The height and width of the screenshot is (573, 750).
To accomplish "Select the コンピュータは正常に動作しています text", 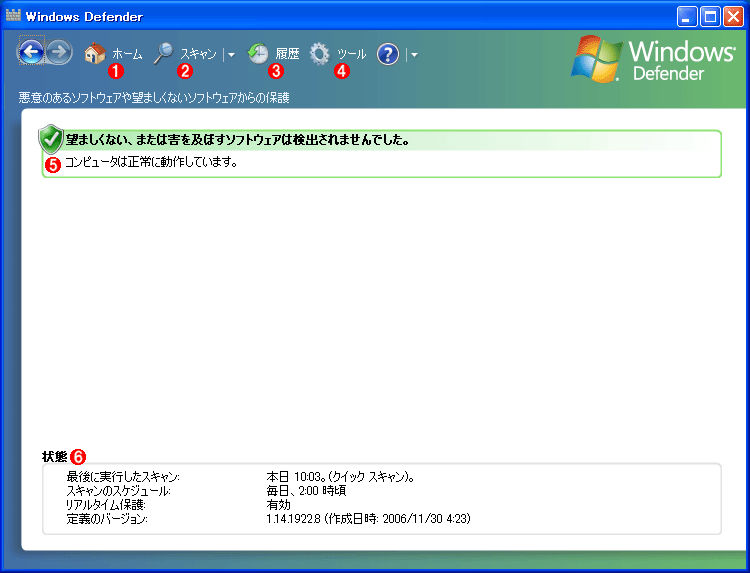I will 151,162.
